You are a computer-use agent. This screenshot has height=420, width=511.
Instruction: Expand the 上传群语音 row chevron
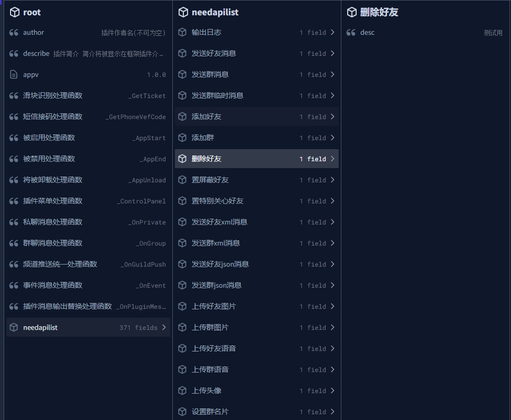pyautogui.click(x=332, y=370)
